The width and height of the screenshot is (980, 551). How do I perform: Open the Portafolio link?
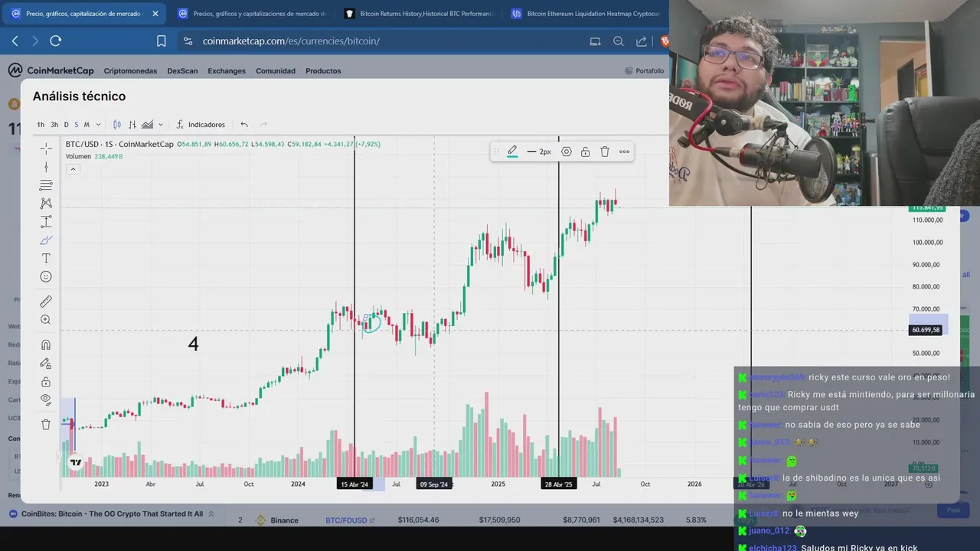[645, 71]
